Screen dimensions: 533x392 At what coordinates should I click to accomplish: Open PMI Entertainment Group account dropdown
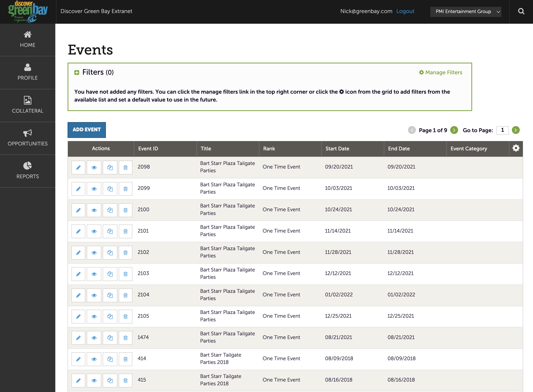[x=466, y=12]
